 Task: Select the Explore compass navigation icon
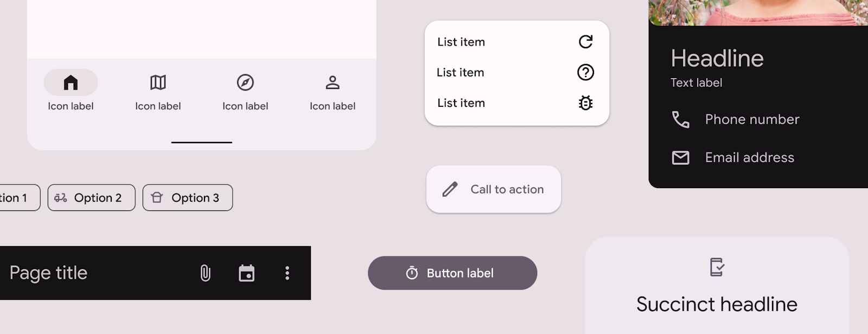tap(245, 82)
